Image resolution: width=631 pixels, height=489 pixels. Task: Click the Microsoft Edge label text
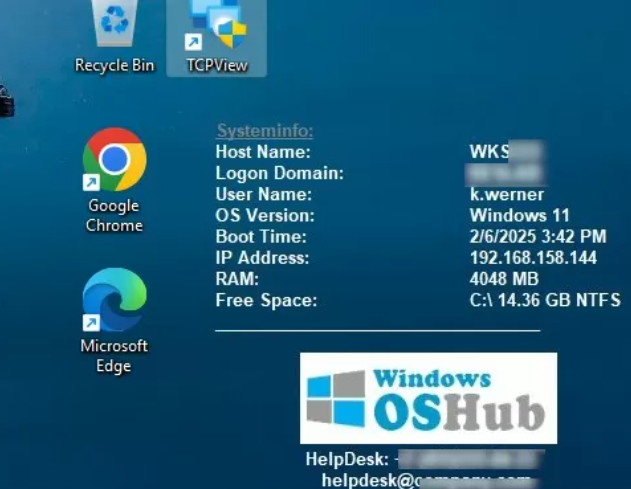pyautogui.click(x=114, y=356)
